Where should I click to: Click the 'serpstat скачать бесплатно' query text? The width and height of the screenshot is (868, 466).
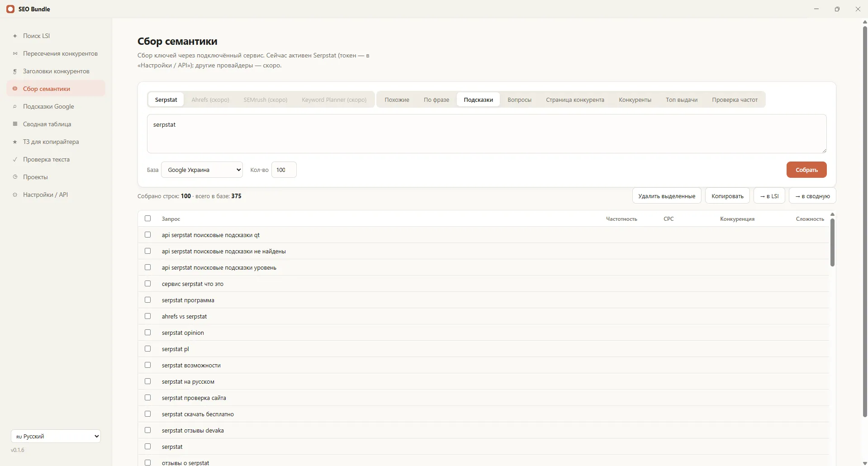[198, 414]
